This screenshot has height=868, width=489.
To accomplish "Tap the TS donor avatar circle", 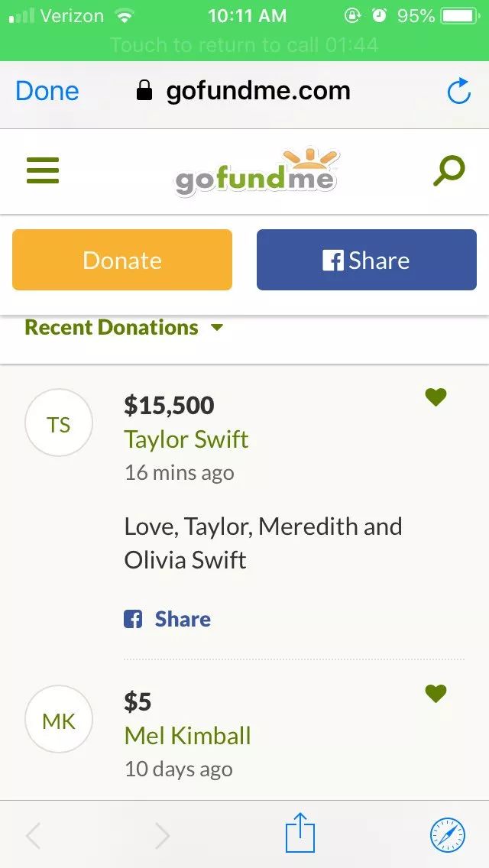I will tap(59, 423).
